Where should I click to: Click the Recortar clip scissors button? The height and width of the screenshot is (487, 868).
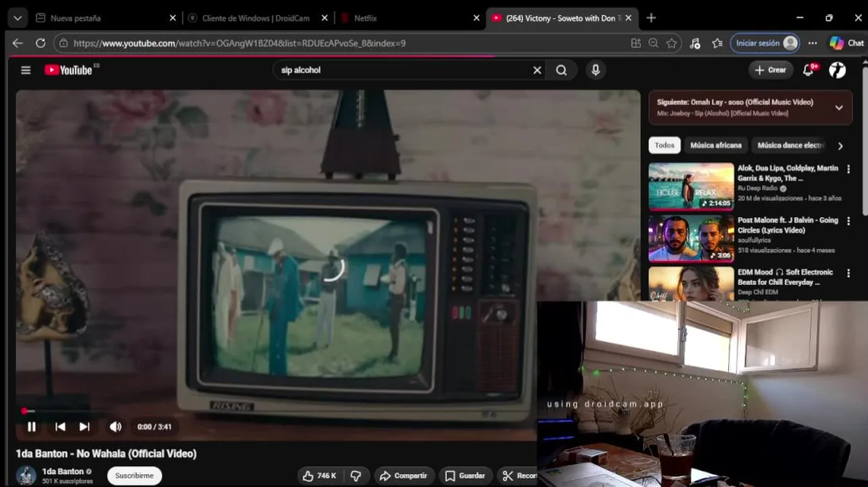518,476
